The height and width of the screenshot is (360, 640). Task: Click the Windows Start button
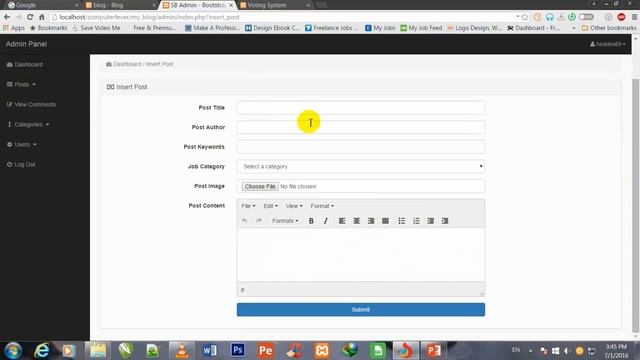click(x=13, y=351)
